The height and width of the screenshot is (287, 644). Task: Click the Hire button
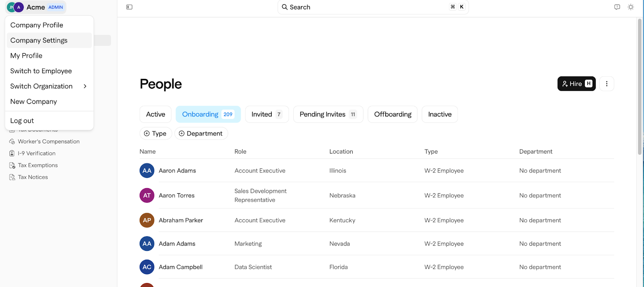pos(576,84)
